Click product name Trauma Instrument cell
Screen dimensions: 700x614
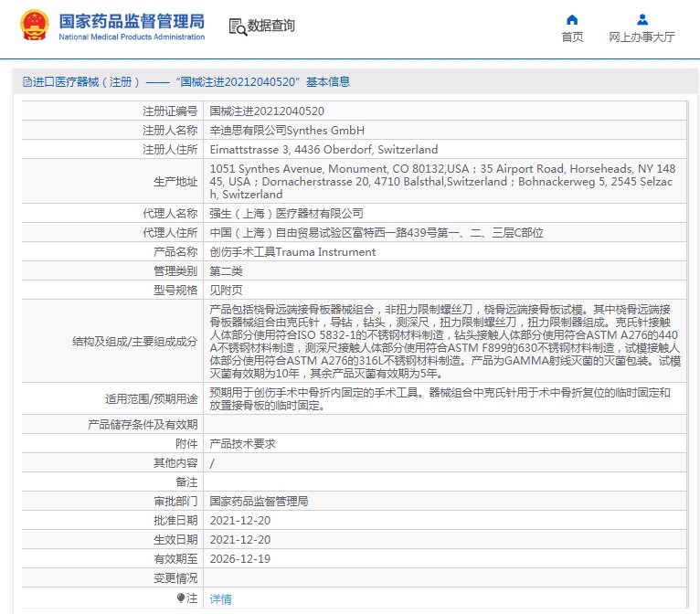[292, 251]
